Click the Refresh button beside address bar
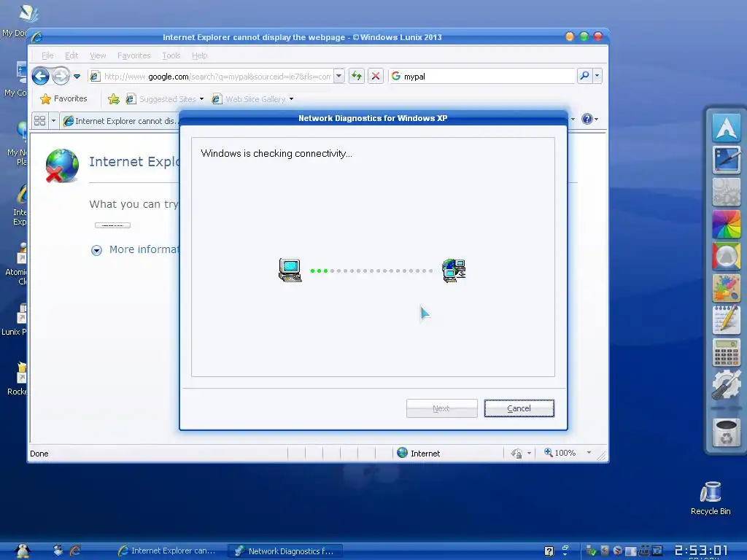Image resolution: width=747 pixels, height=560 pixels. 356,76
